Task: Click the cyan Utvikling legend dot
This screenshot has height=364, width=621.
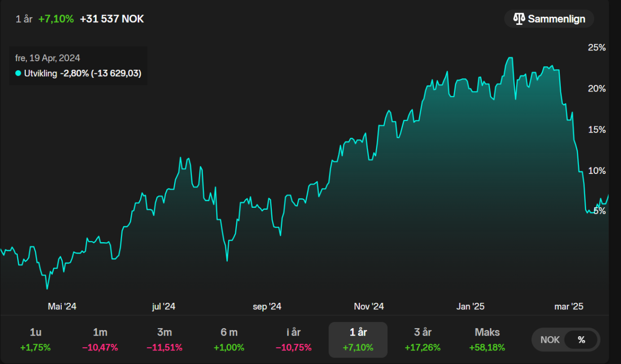Action: coord(18,73)
